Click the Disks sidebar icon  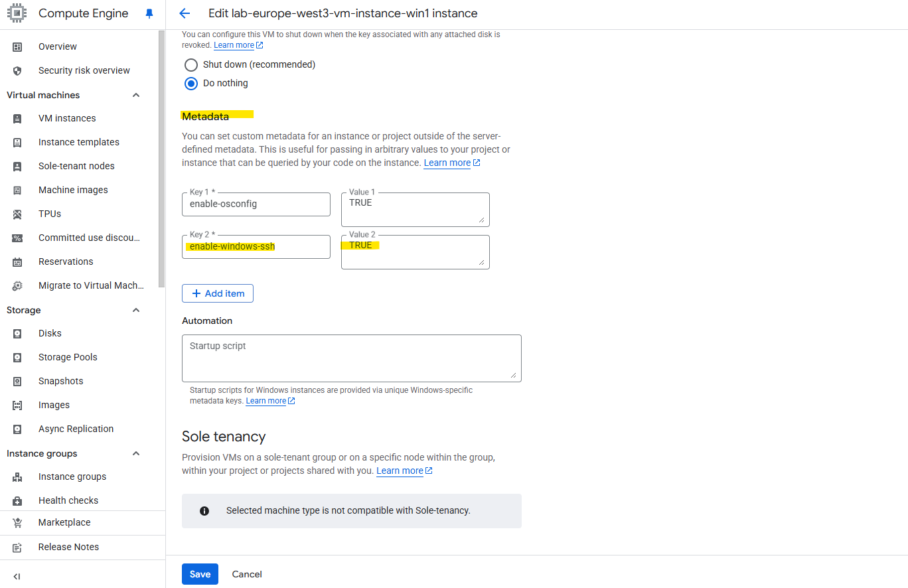(17, 333)
